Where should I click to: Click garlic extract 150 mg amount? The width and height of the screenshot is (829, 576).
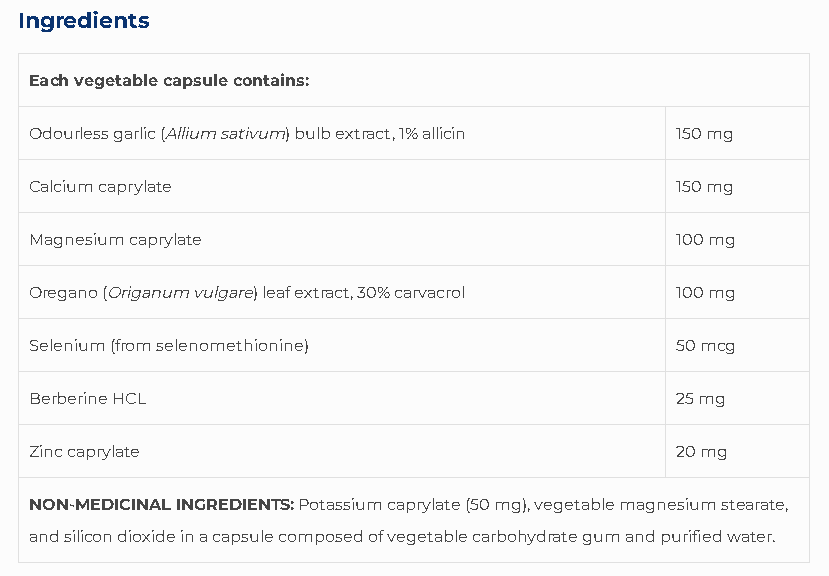pyautogui.click(x=704, y=134)
